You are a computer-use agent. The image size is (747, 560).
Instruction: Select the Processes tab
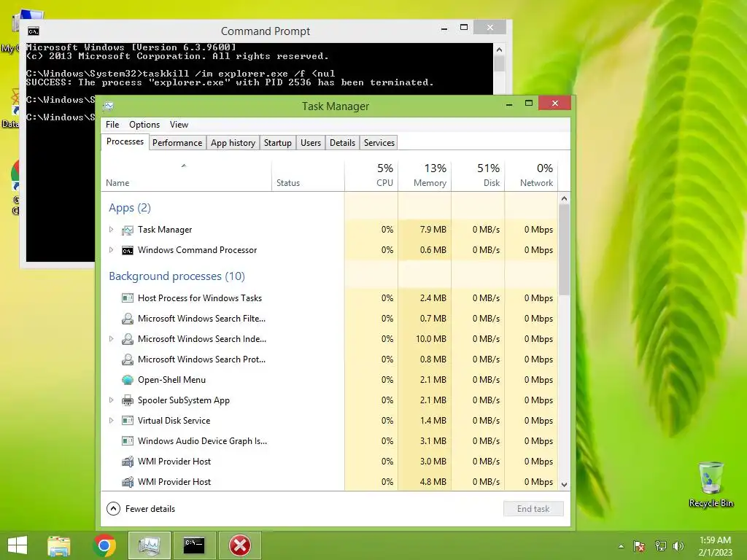[125, 142]
